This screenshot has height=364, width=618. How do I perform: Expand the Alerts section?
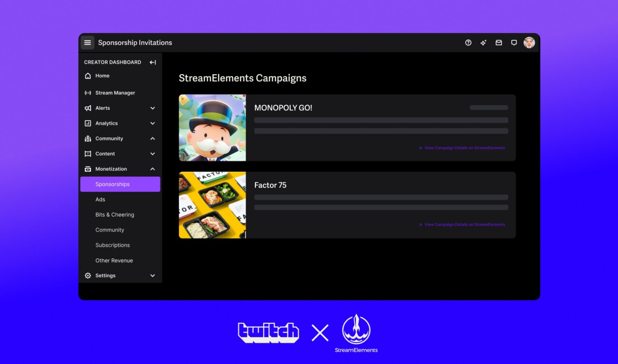153,108
